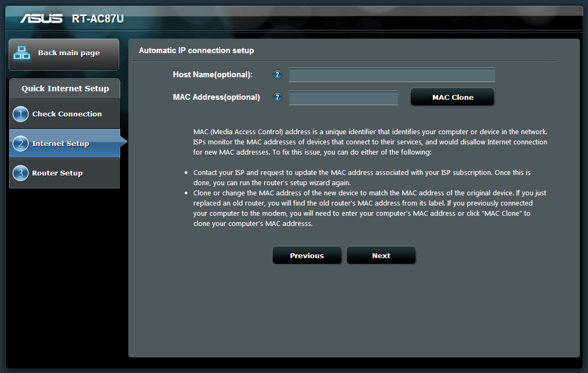Click the bullet starting 'Contact your ISP'
Viewport: 588px width, 373px height.
362,178
